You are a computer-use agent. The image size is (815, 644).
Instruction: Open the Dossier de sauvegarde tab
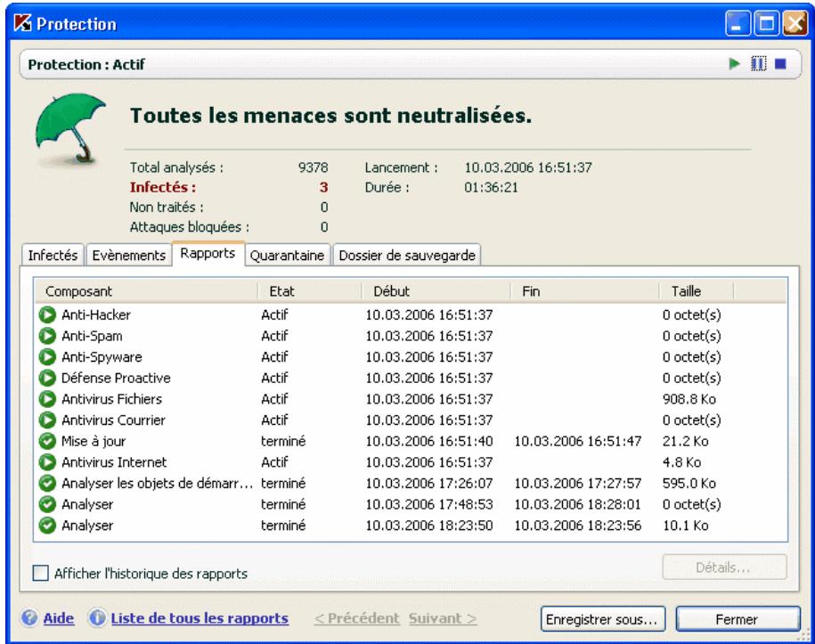point(407,256)
